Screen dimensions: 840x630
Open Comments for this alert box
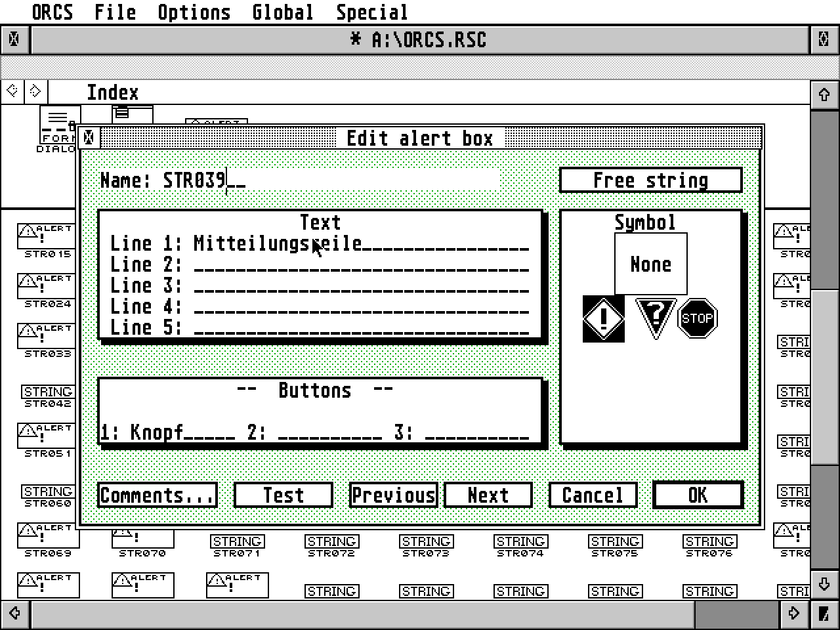pos(157,495)
